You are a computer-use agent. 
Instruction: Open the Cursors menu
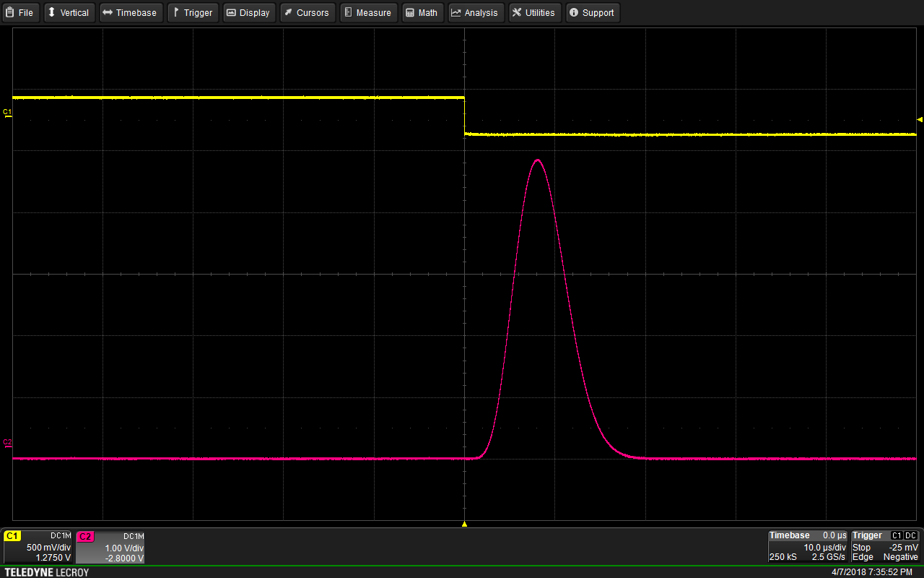pyautogui.click(x=307, y=12)
